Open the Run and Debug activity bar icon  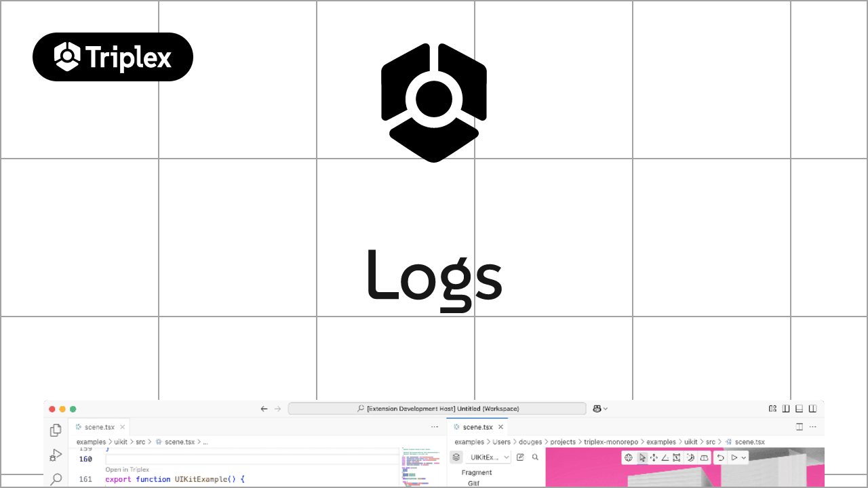point(55,455)
